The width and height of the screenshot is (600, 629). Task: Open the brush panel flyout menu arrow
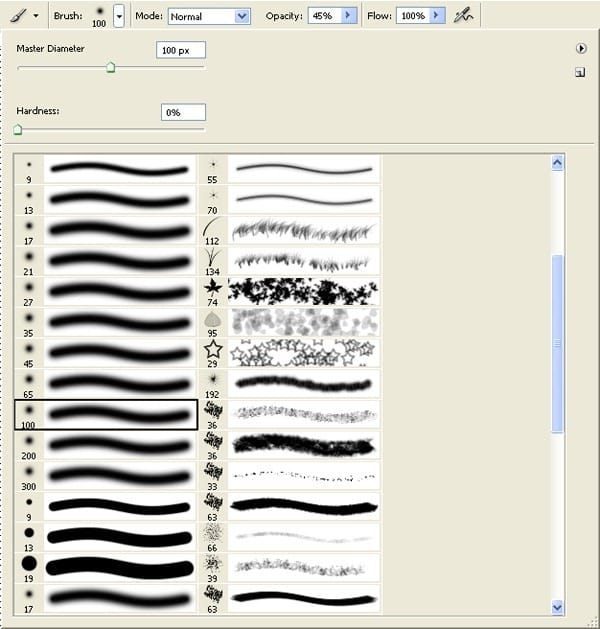tap(580, 49)
